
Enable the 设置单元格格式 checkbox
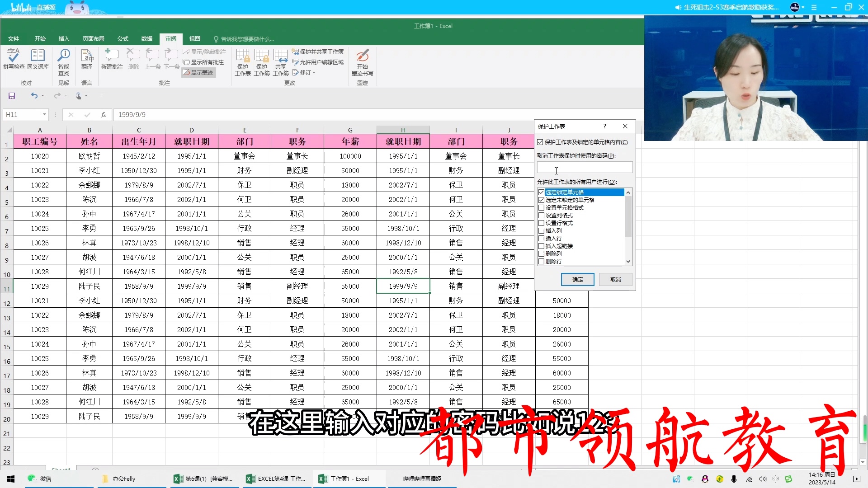tap(542, 207)
